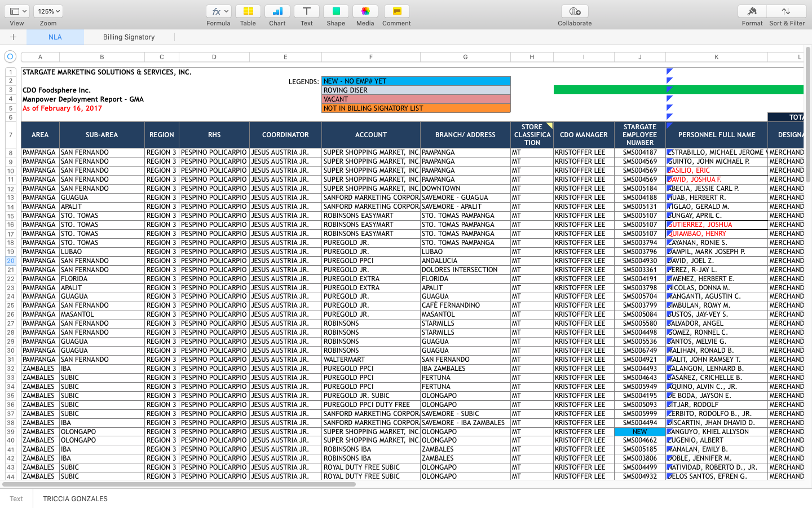Select cell SAVEMORE - IBA ZAMBALES

click(465, 423)
